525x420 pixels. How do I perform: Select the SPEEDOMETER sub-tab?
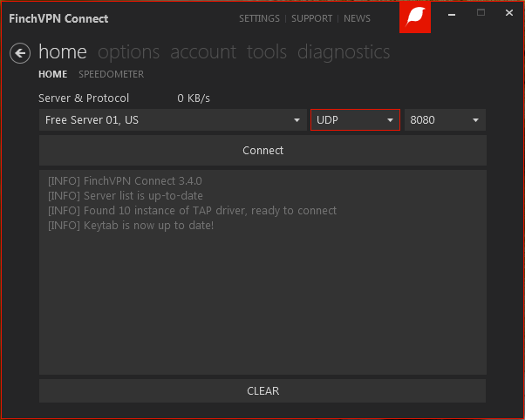click(111, 74)
